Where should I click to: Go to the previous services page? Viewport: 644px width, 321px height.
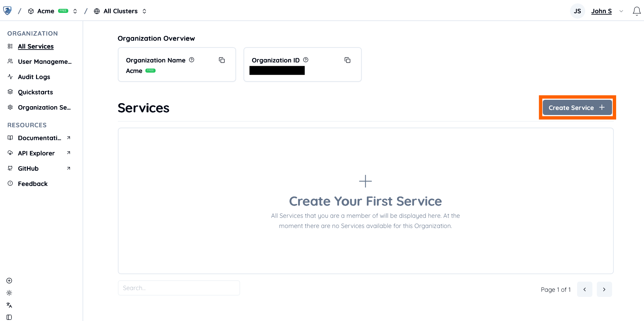click(x=585, y=289)
